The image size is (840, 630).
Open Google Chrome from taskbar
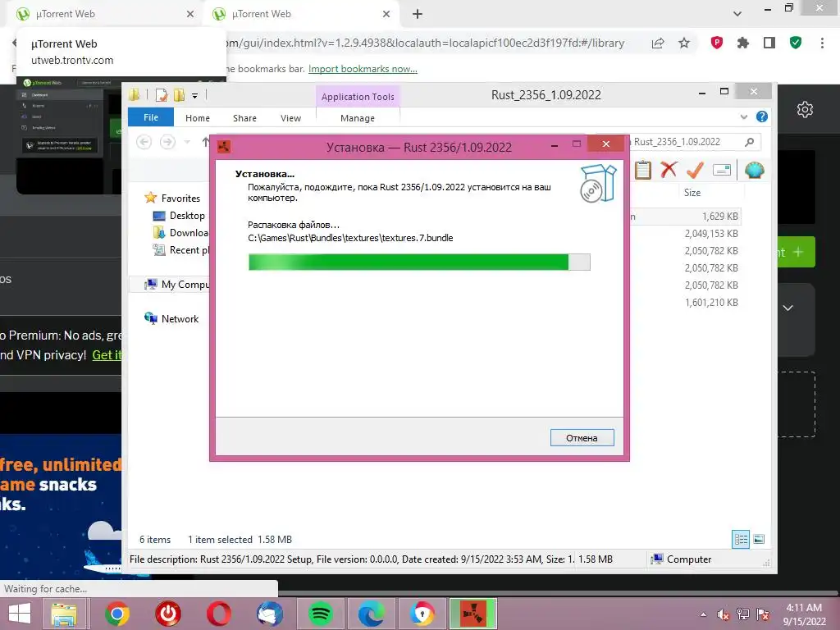[x=116, y=614]
